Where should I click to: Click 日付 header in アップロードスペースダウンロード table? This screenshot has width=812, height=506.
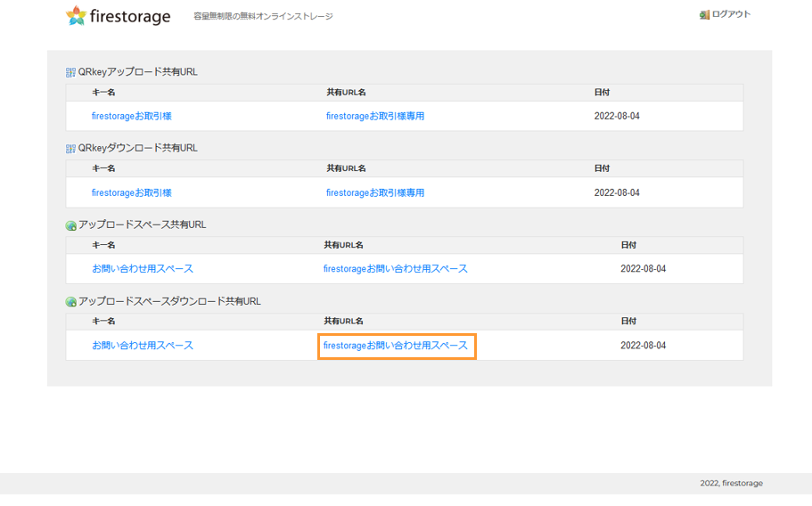[x=628, y=321]
